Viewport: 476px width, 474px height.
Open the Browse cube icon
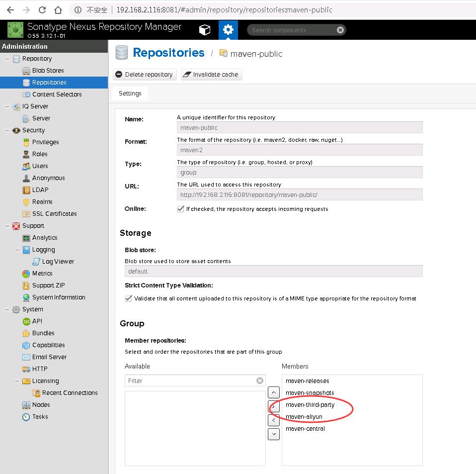205,30
